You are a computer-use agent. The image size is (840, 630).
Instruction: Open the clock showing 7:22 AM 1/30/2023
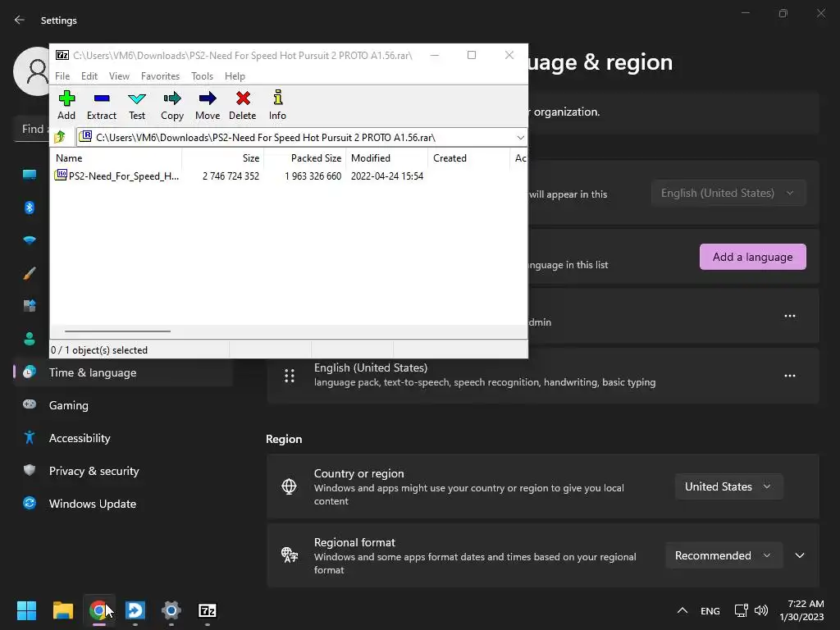coord(801,610)
